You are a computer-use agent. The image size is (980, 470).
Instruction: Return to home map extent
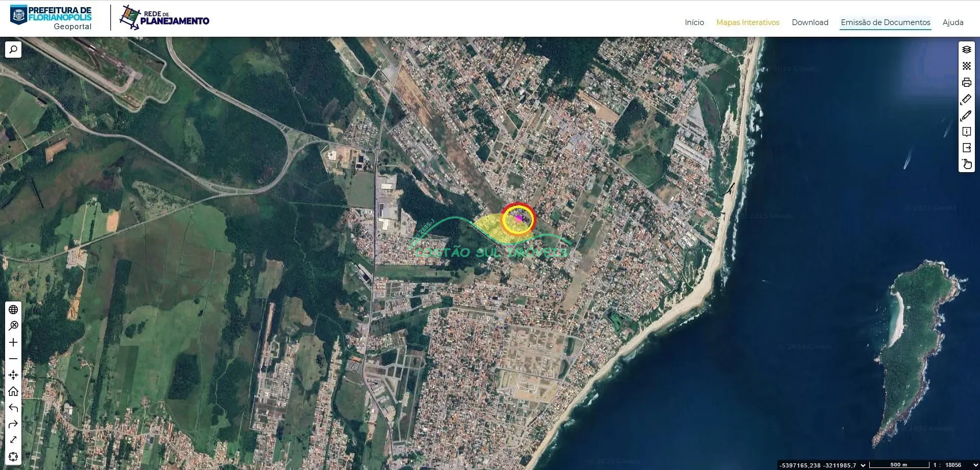click(13, 391)
